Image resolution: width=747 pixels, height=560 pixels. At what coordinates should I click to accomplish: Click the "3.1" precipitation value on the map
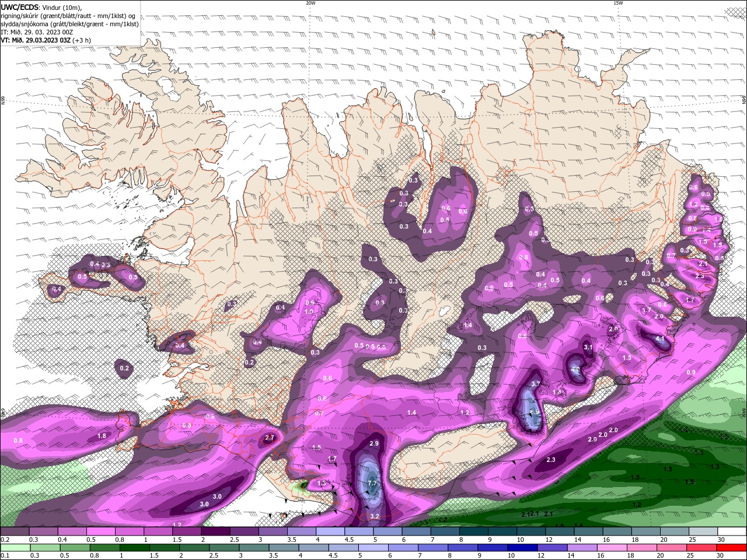588,347
